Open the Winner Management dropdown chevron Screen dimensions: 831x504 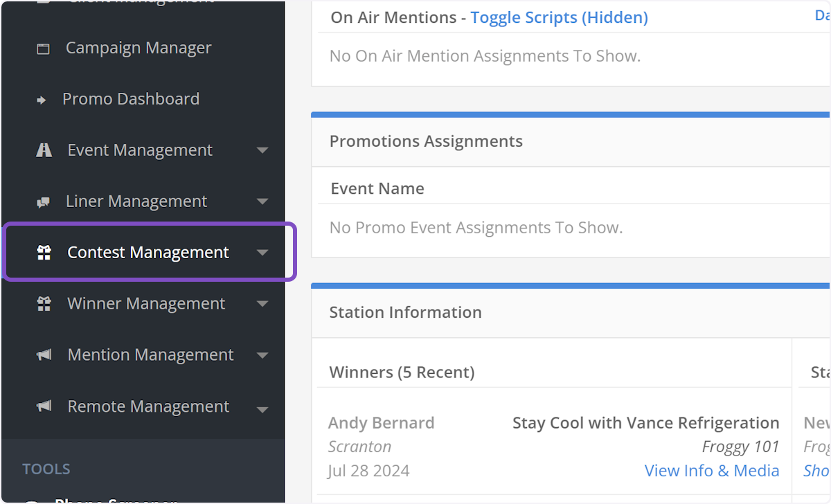(x=262, y=303)
